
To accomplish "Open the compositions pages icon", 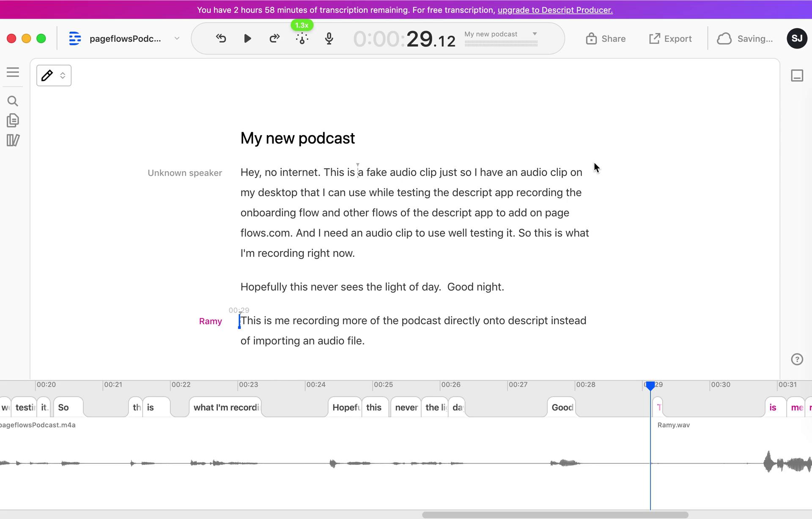I will point(13,120).
